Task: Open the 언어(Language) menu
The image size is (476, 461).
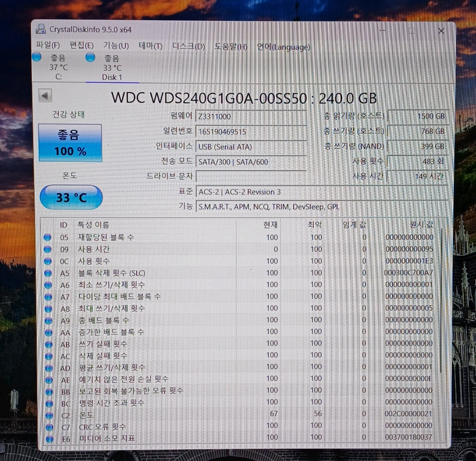Action: [283, 47]
